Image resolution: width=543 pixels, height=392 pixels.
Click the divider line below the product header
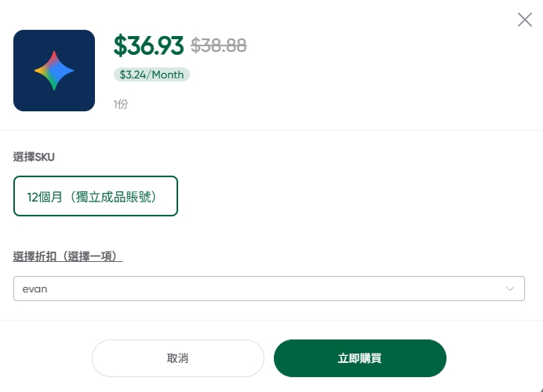coord(271,130)
